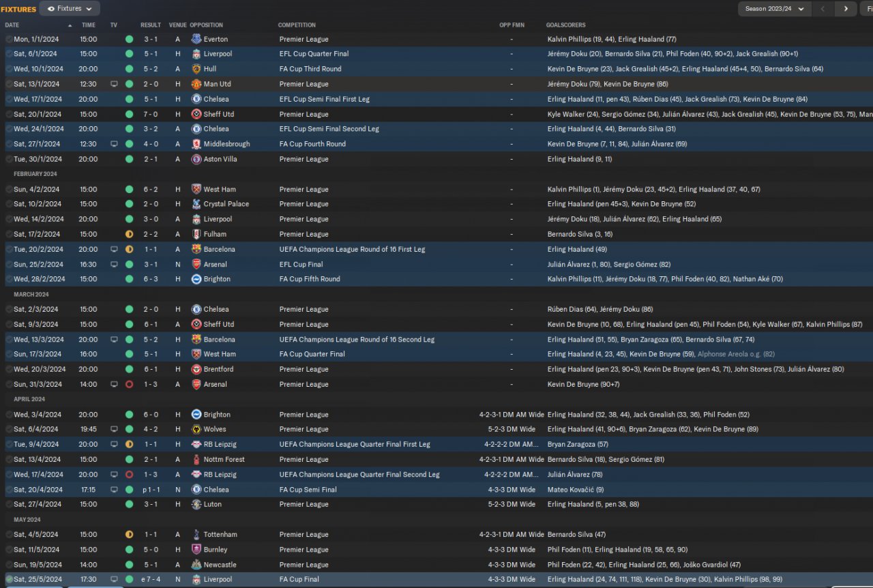873x588 pixels.
Task: Click the TV icon for the 31/3/2024 Arsenal match
Action: pyautogui.click(x=114, y=384)
